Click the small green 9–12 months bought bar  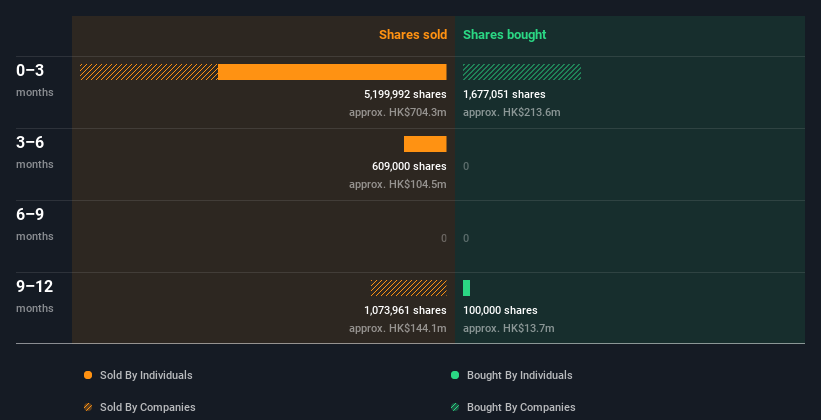[467, 288]
